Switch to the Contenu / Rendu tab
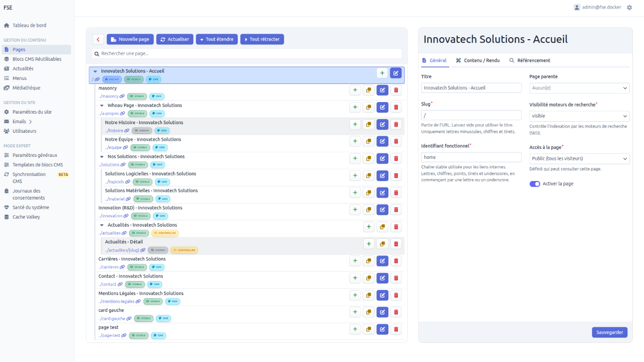Viewport: 644px width, 362px height. coord(478,60)
